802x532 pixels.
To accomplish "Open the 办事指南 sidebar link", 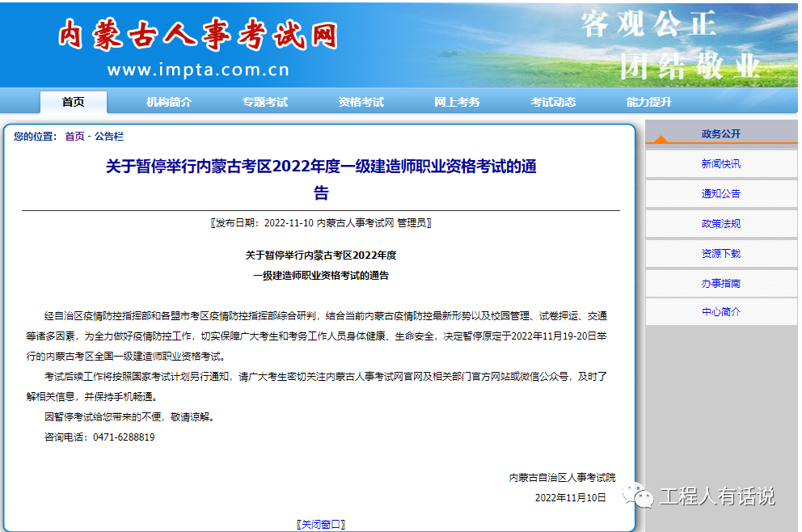I will tap(721, 283).
